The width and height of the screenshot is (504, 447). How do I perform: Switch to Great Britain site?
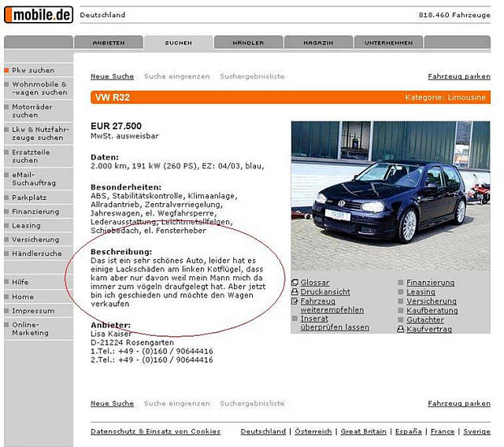coord(361,431)
